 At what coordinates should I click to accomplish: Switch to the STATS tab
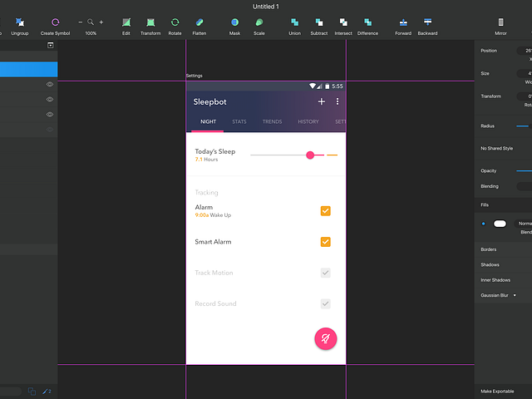pos(239,122)
